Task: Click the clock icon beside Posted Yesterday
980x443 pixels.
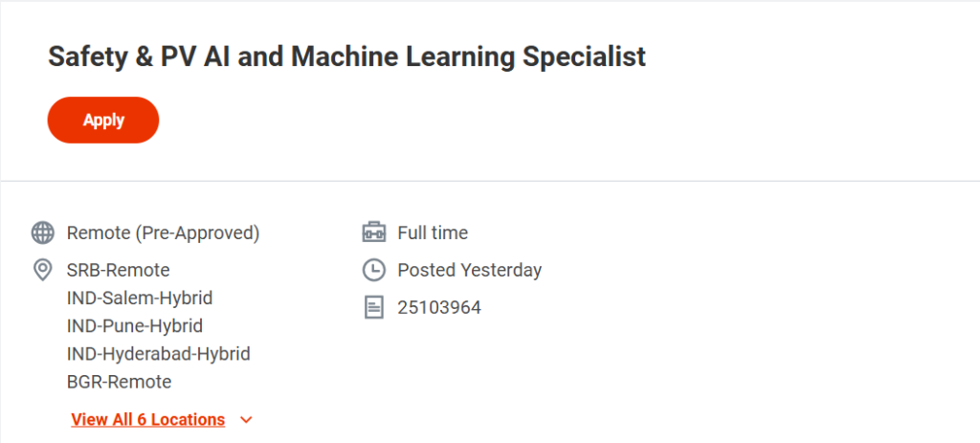Action: click(373, 270)
